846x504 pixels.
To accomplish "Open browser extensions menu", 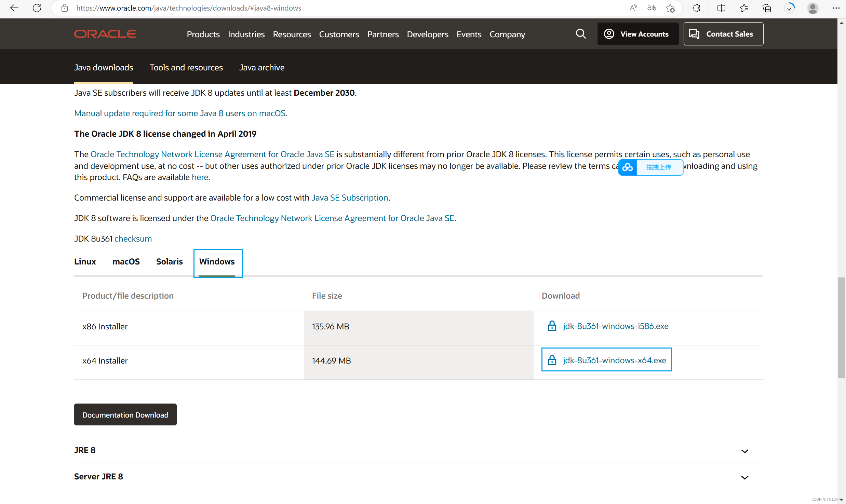I will pos(696,8).
